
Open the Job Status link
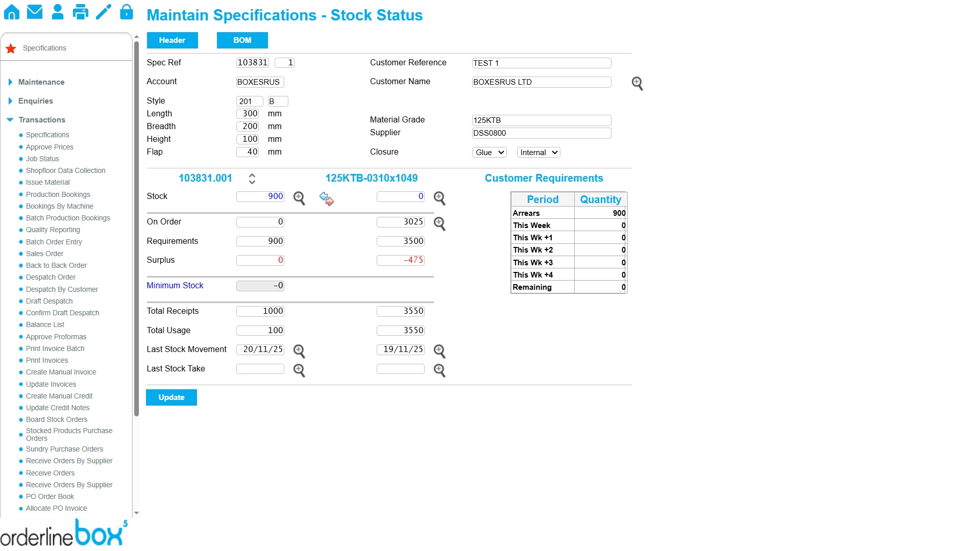coord(42,159)
